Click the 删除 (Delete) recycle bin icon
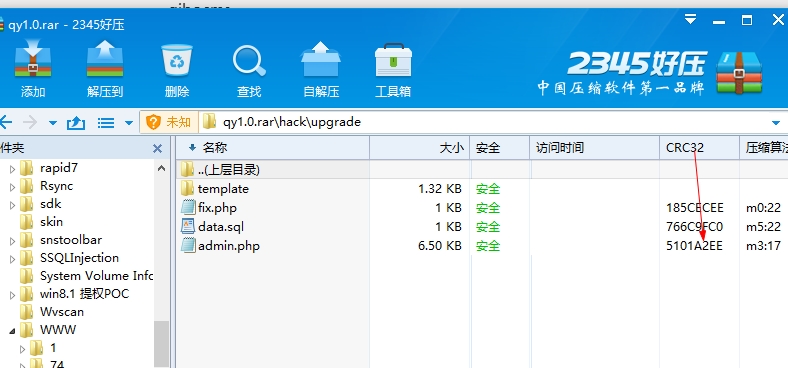 click(x=177, y=60)
